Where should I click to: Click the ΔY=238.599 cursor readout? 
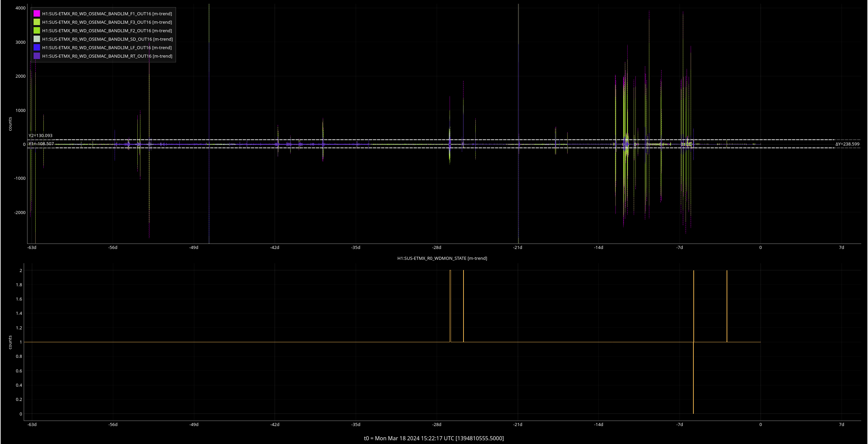tap(847, 144)
